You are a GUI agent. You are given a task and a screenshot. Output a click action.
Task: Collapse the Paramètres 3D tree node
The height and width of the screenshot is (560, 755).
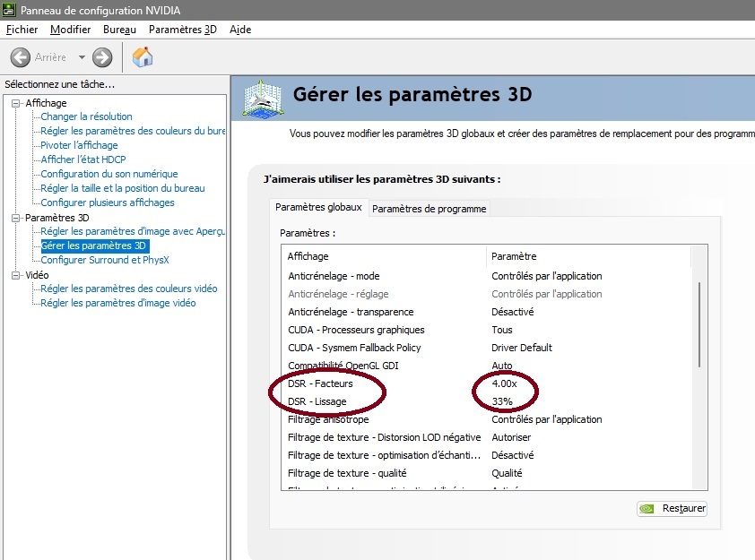[x=16, y=218]
